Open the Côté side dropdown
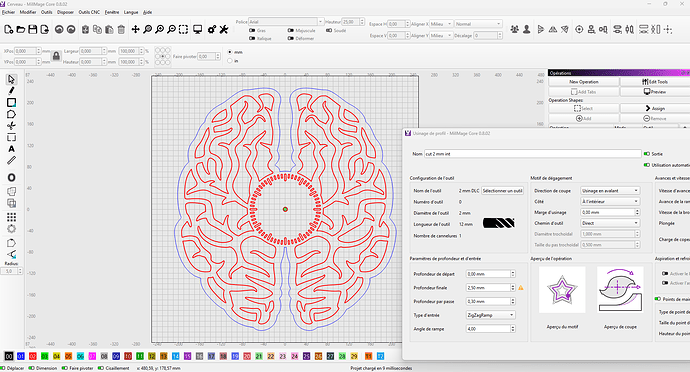This screenshot has height=372, width=690. tap(610, 201)
